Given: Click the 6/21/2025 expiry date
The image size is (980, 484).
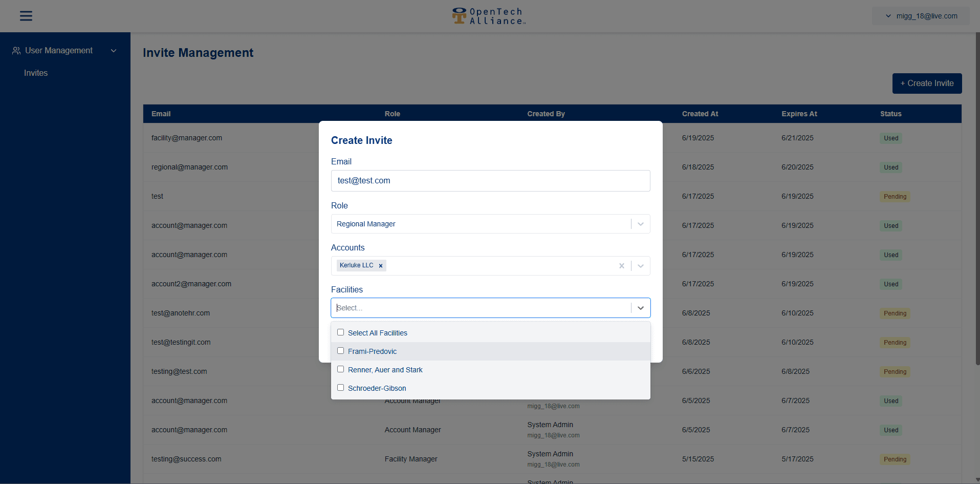Looking at the screenshot, I should click(x=797, y=138).
